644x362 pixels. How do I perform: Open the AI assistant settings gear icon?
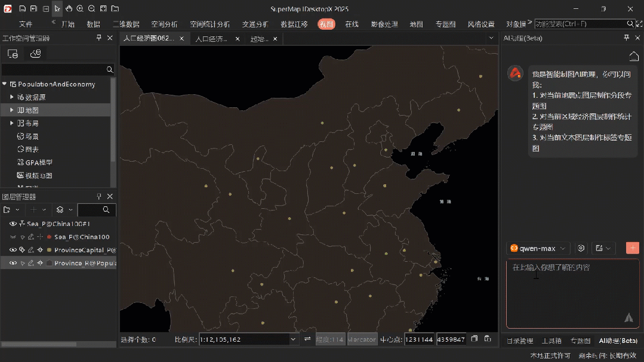[x=581, y=248]
